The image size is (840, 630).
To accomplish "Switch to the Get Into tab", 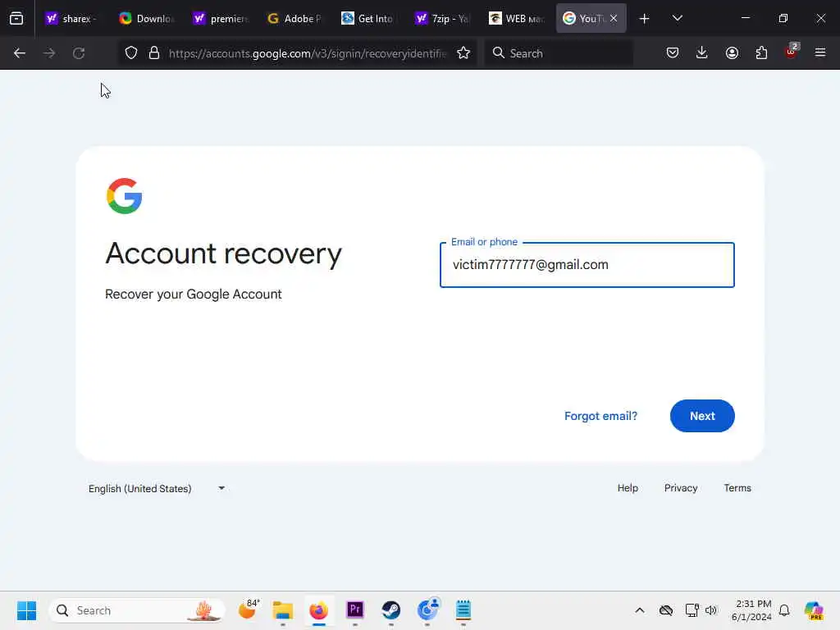I will tap(368, 19).
